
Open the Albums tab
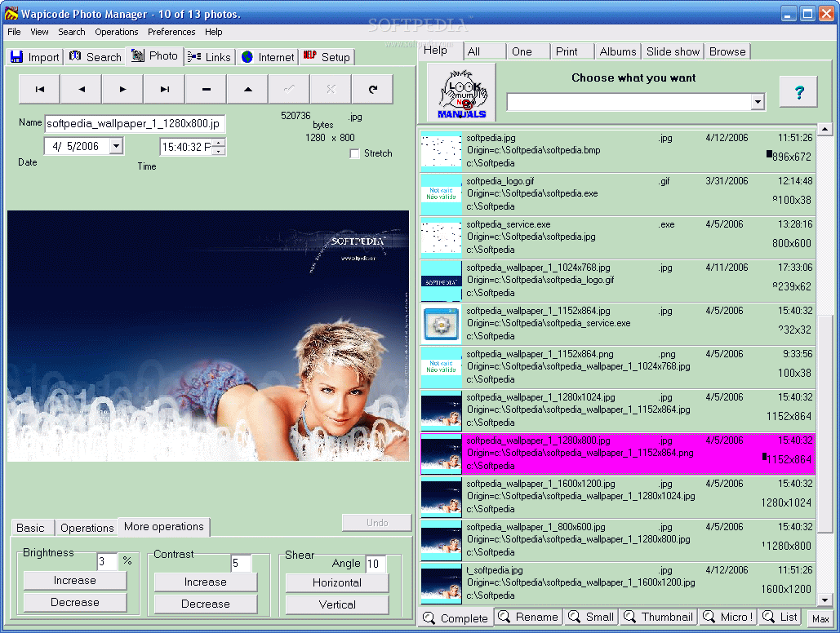pos(618,52)
